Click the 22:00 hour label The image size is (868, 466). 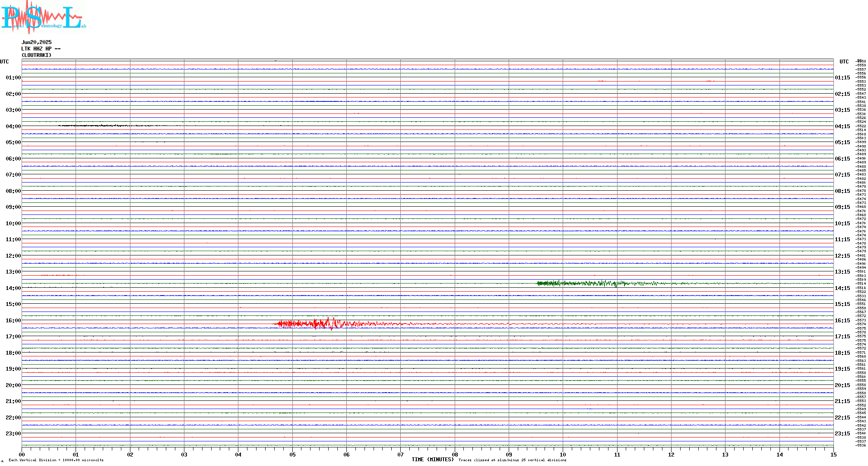point(13,418)
